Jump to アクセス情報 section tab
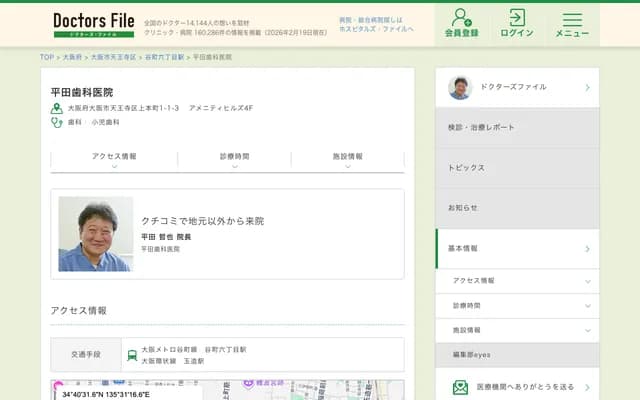Screen dimensions: 640x400 click(x=114, y=160)
